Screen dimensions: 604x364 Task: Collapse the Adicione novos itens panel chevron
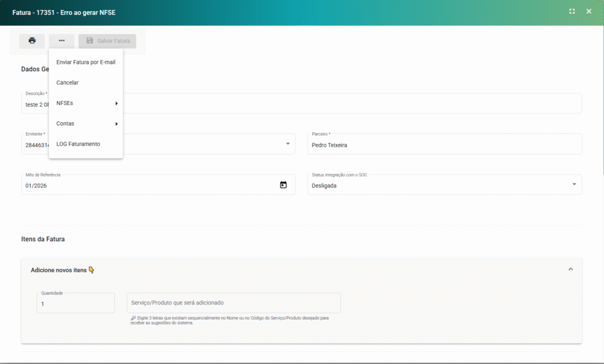570,270
